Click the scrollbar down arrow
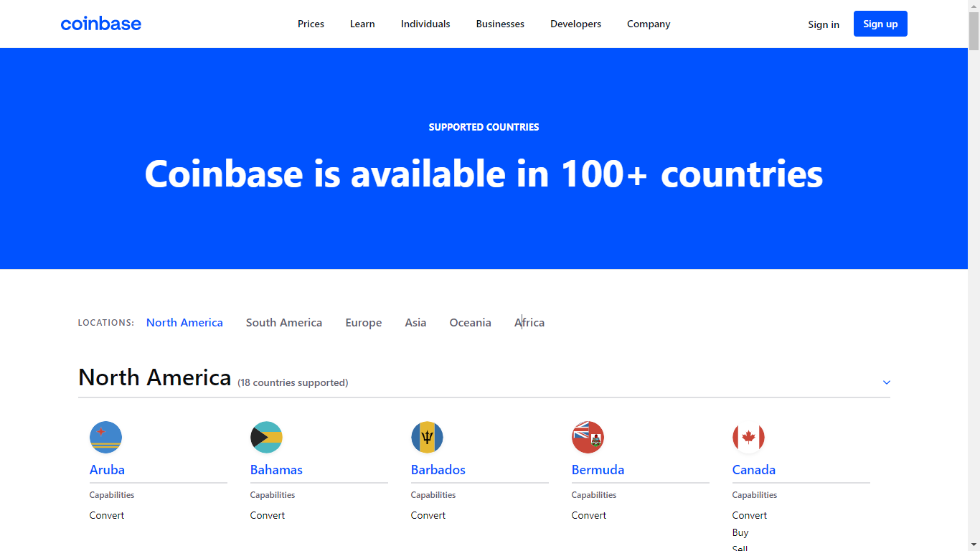980x551 pixels. click(974, 545)
